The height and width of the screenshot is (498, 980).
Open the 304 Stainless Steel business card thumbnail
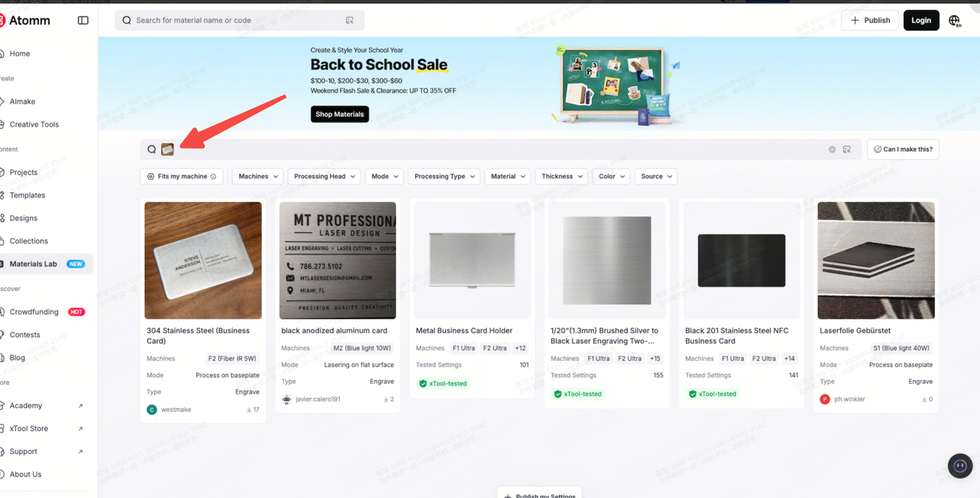coord(203,260)
